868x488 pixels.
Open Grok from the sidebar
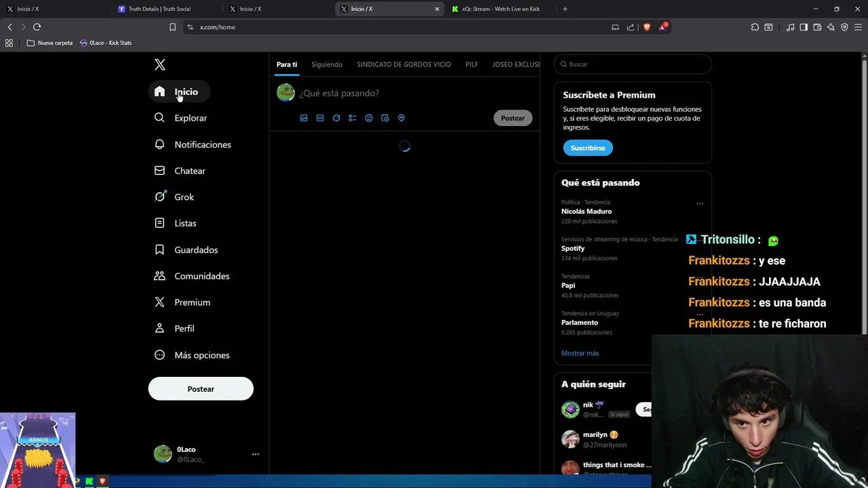[174, 197]
